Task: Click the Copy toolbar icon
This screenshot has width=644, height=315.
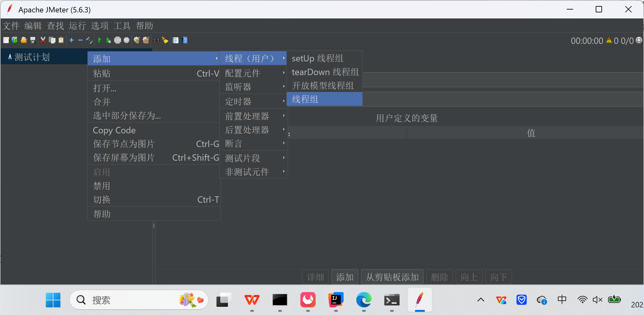Action: [x=52, y=40]
